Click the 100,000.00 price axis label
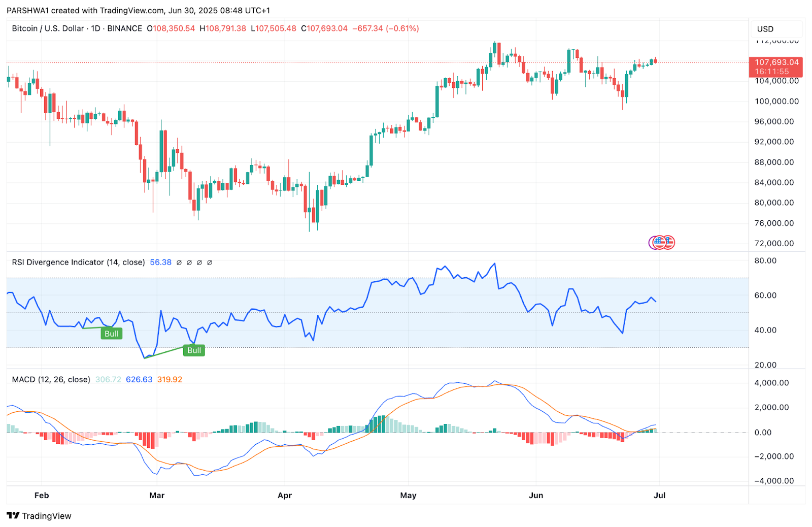Image resolution: width=812 pixels, height=527 pixels. pyautogui.click(x=776, y=102)
